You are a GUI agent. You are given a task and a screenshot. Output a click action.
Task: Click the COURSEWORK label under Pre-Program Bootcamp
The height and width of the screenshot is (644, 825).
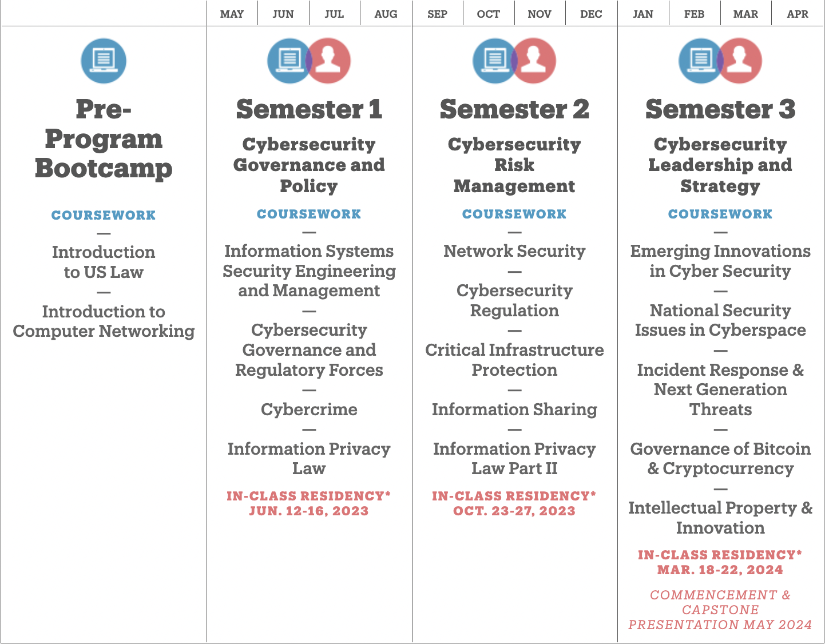coord(104,216)
